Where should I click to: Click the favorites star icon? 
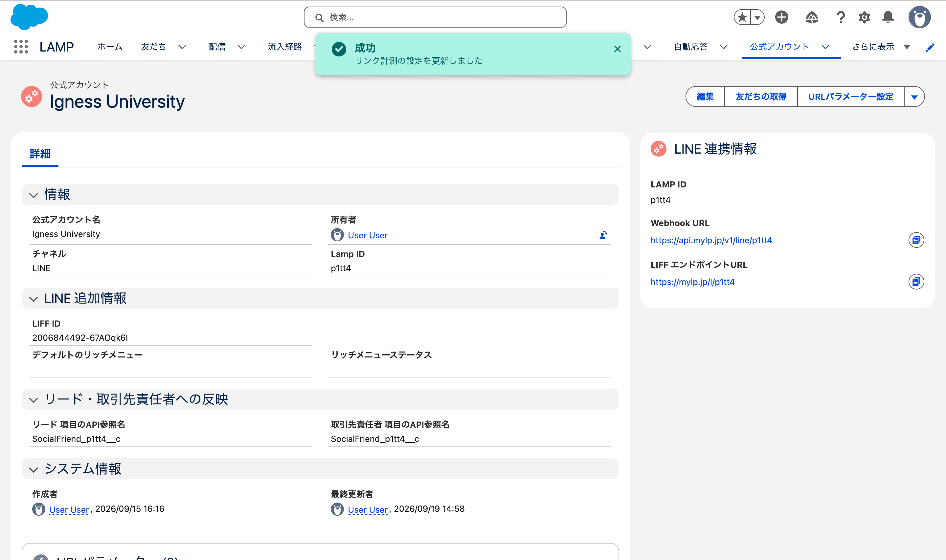tap(742, 17)
